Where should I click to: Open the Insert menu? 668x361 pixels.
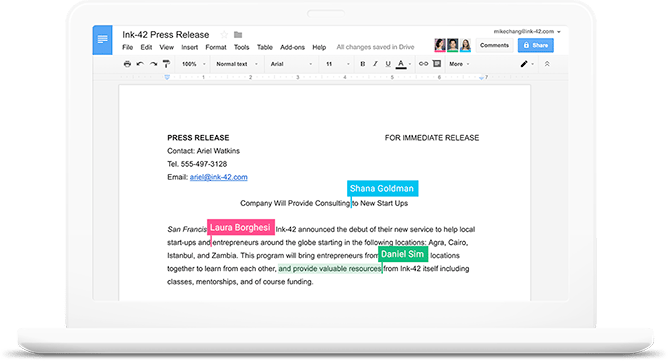[x=190, y=47]
